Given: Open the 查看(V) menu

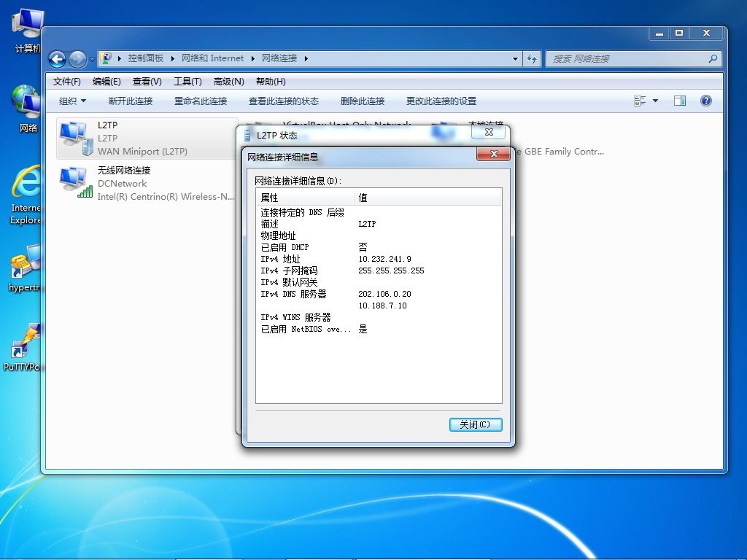Looking at the screenshot, I should click(x=147, y=82).
